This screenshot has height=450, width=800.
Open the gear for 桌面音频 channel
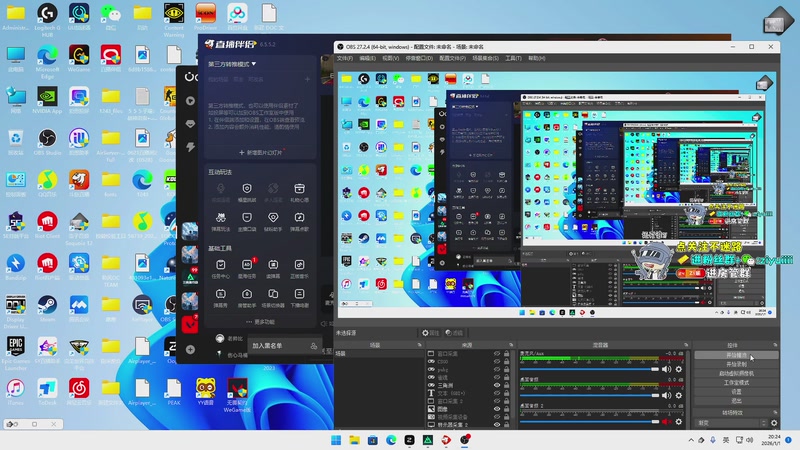click(679, 395)
